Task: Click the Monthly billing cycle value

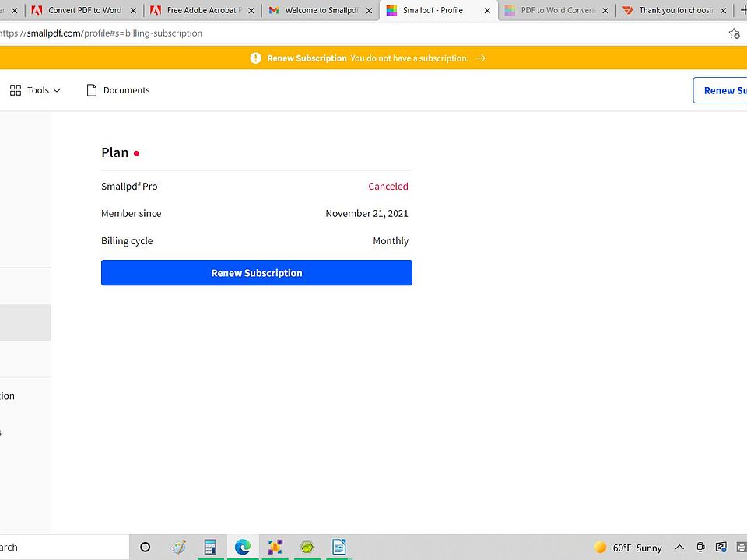Action: click(391, 241)
